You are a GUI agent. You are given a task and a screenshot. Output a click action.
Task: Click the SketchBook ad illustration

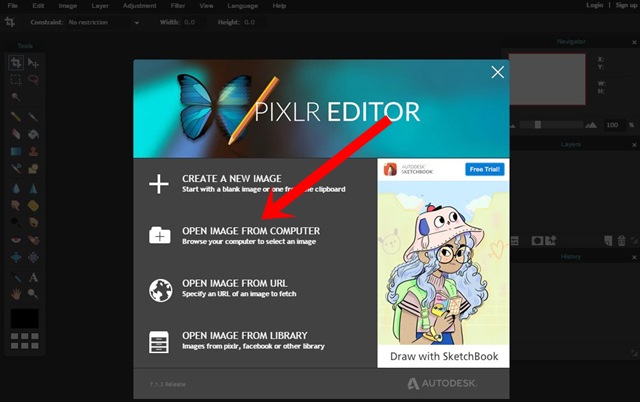(x=443, y=263)
